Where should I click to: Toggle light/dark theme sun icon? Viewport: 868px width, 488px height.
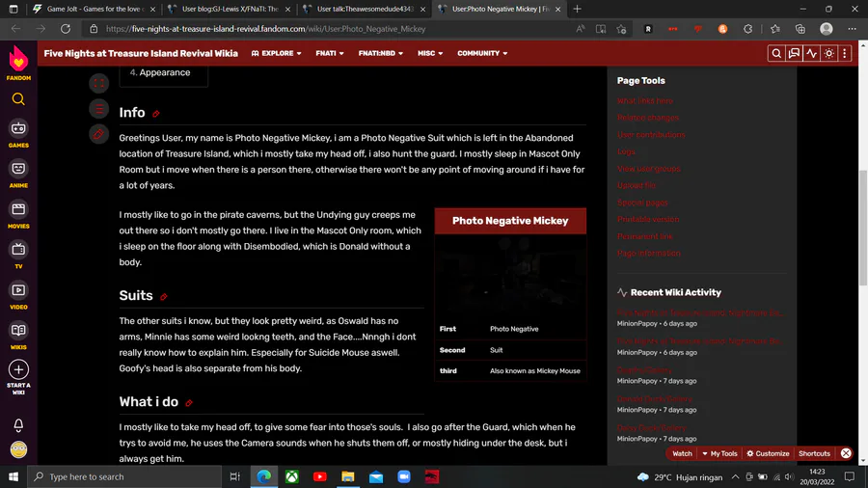coord(828,54)
